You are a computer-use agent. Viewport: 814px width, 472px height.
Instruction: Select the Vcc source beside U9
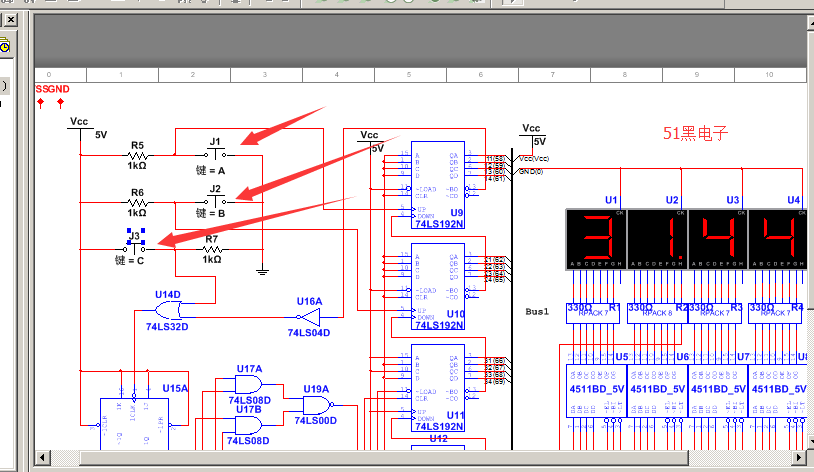[x=370, y=141]
